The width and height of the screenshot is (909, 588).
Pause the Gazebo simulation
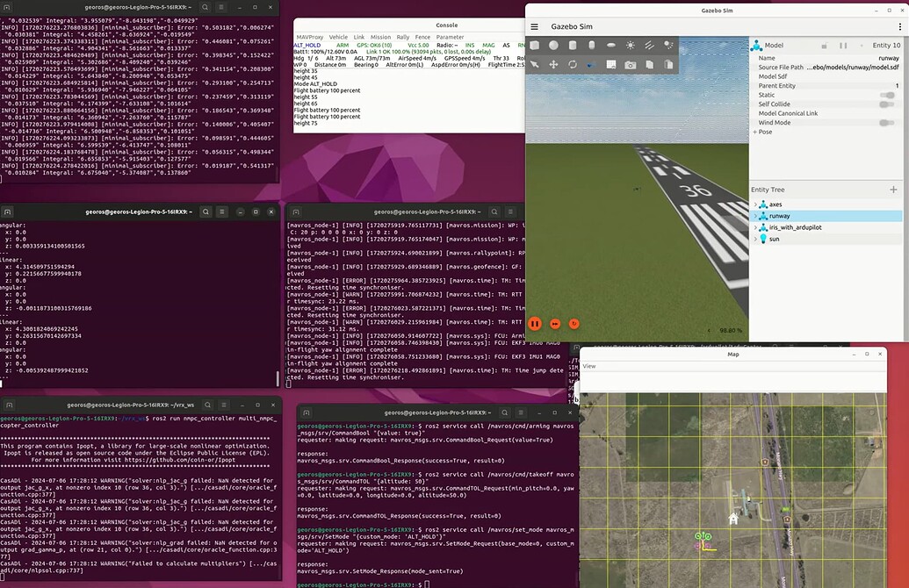click(x=534, y=323)
